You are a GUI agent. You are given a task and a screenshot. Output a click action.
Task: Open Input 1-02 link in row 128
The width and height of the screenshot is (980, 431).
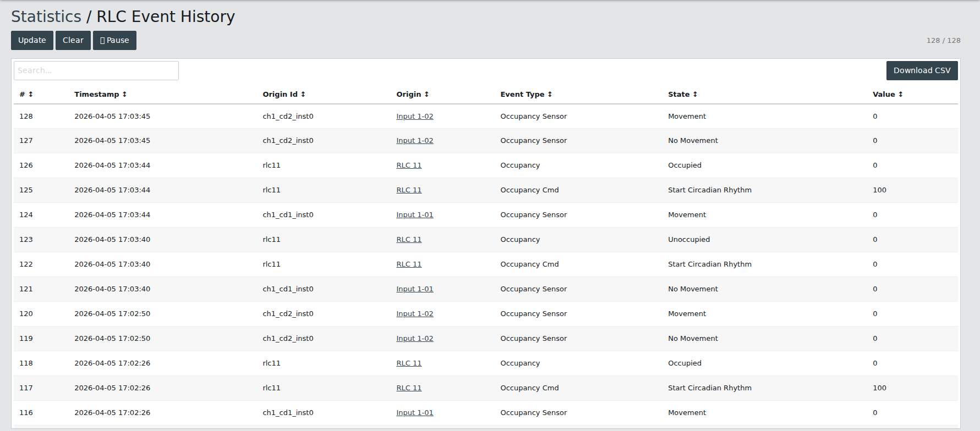pyautogui.click(x=415, y=116)
